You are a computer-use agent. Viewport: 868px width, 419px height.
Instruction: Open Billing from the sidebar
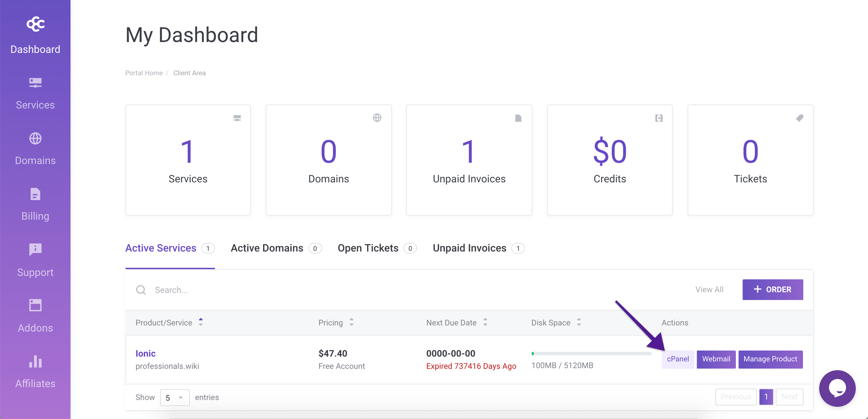point(35,203)
